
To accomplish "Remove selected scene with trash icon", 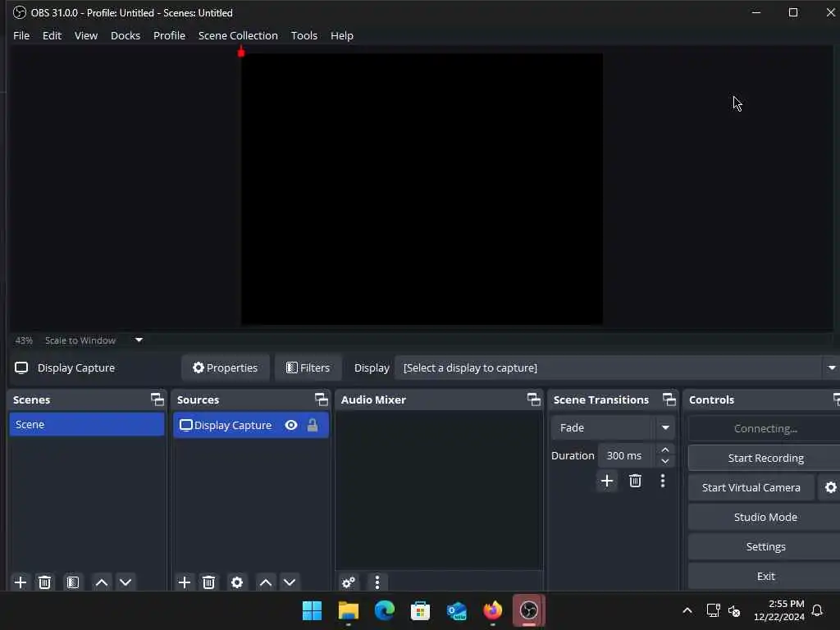I will tap(45, 582).
